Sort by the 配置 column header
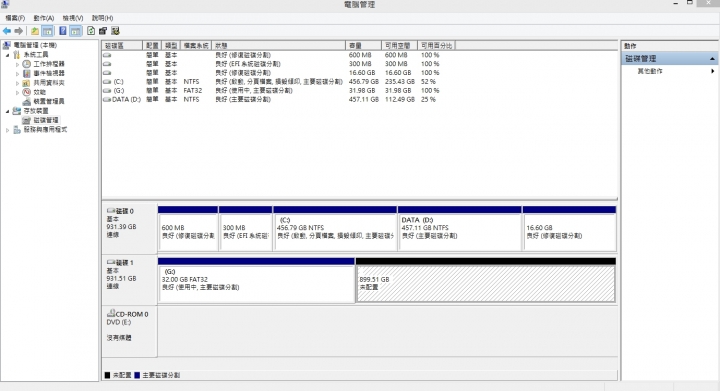 (x=152, y=45)
